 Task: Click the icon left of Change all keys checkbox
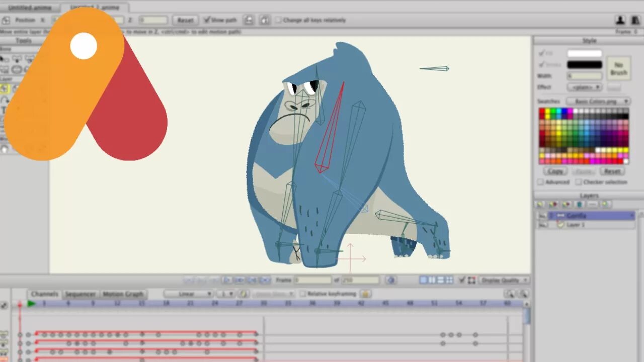pos(265,20)
